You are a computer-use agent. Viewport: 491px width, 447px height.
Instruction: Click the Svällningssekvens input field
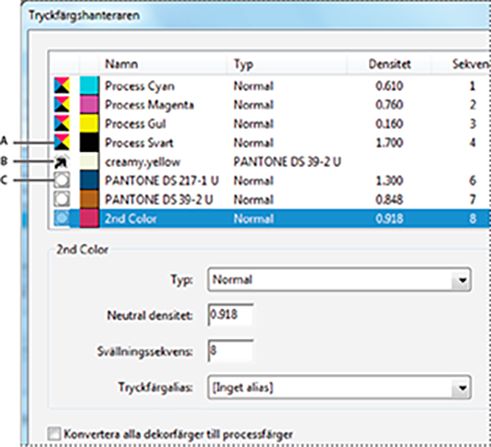coord(230,351)
